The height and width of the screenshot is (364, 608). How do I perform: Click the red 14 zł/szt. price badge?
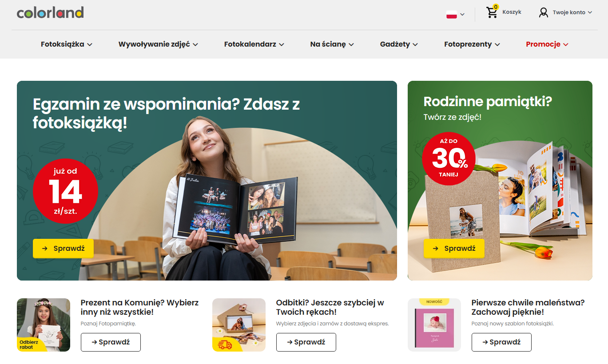[x=65, y=191]
